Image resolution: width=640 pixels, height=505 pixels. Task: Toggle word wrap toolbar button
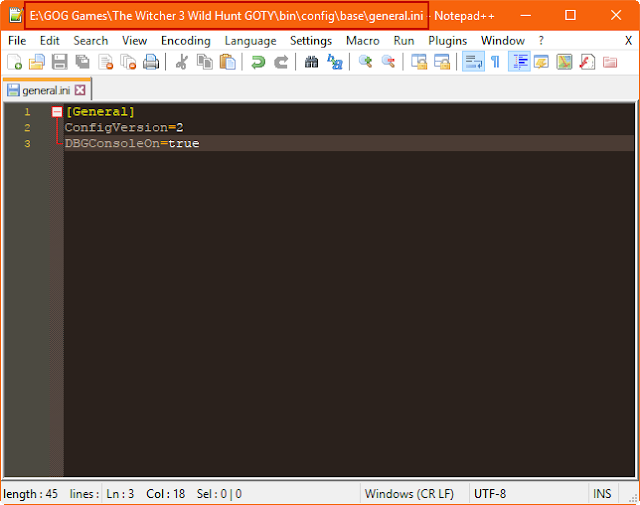pyautogui.click(x=473, y=62)
